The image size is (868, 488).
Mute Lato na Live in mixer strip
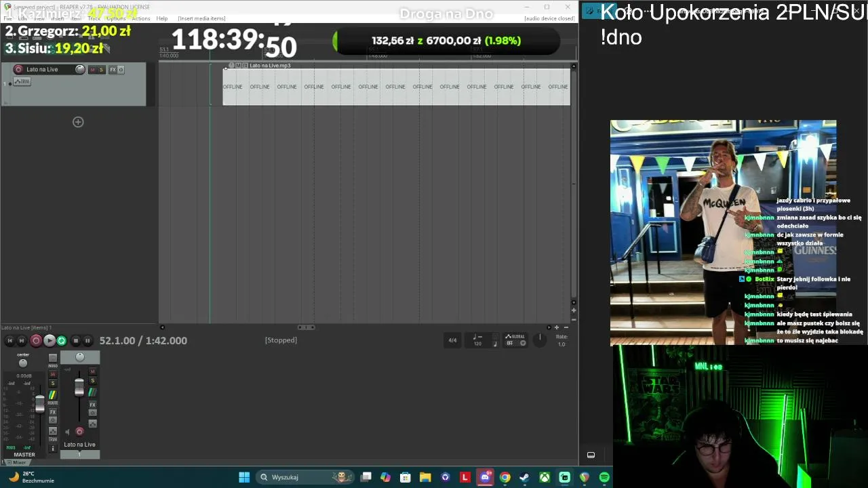click(x=93, y=372)
